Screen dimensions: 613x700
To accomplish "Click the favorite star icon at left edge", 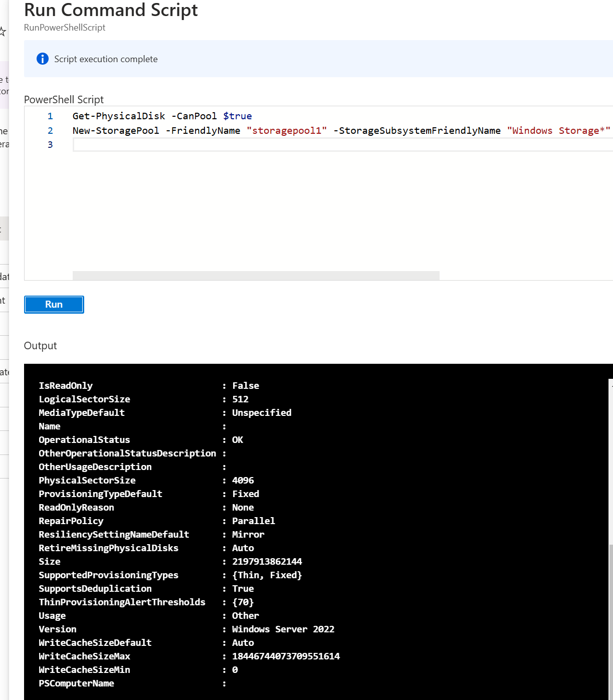I will point(3,32).
